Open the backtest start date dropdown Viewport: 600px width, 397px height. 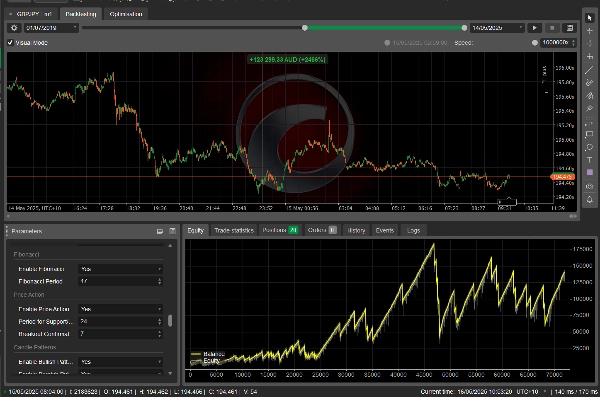51,28
